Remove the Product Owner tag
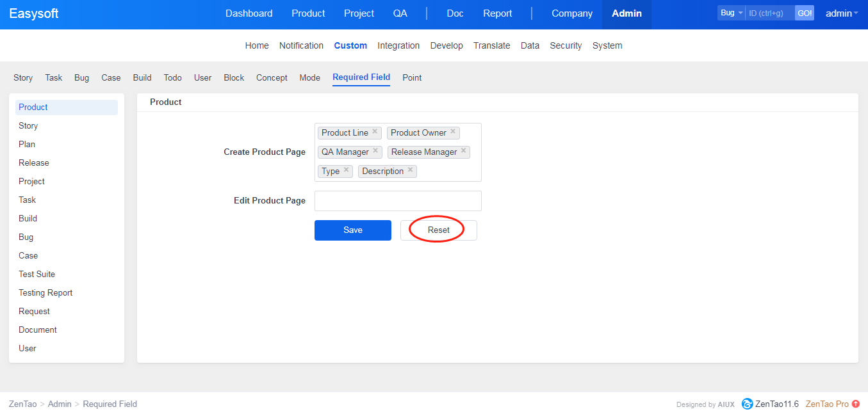The image size is (868, 414). pyautogui.click(x=453, y=132)
